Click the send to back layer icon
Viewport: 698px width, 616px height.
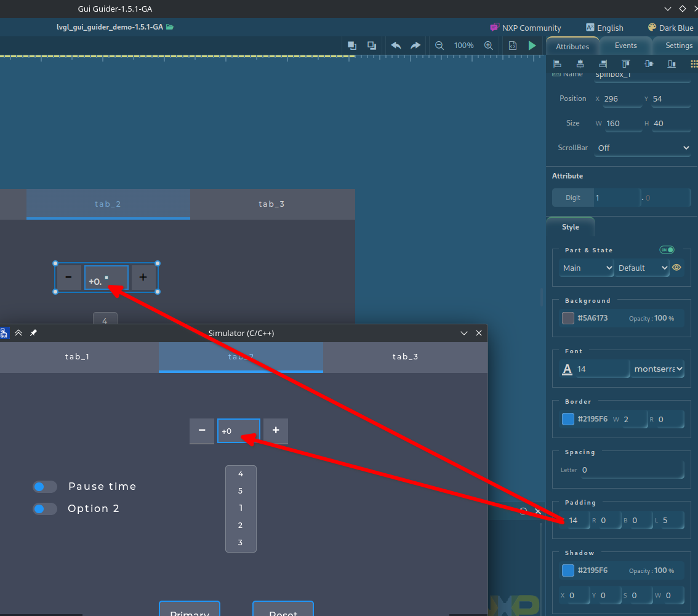point(372,46)
